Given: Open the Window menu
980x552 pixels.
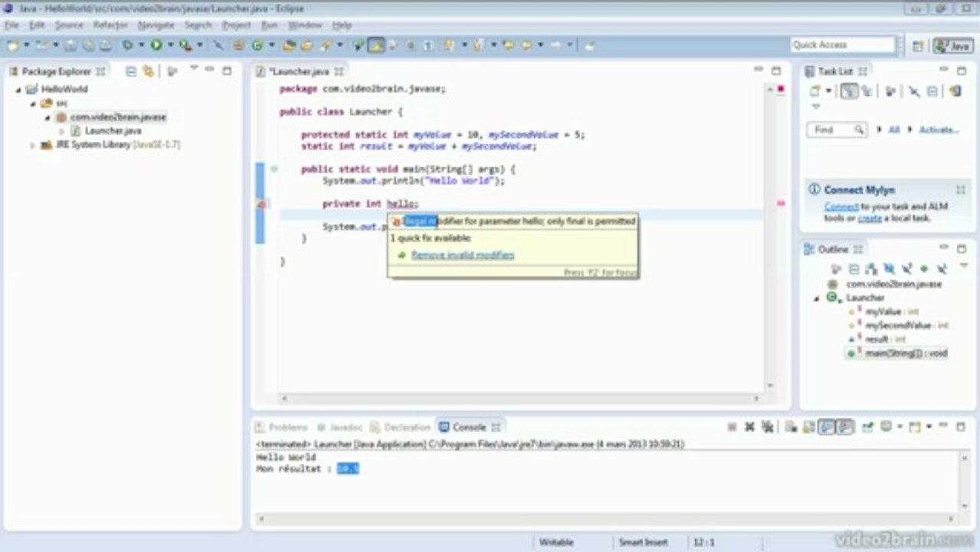Looking at the screenshot, I should [305, 25].
